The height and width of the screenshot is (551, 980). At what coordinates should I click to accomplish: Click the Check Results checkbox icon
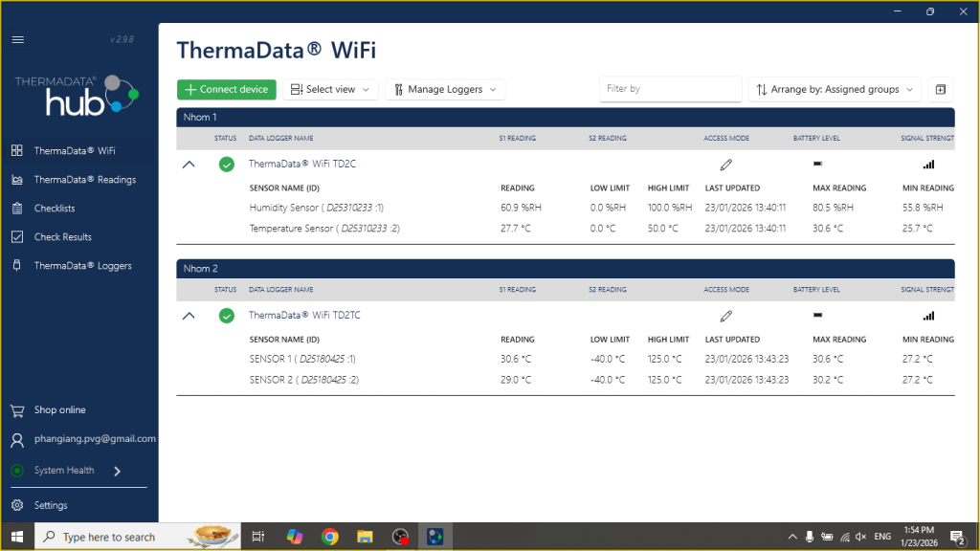click(x=17, y=237)
